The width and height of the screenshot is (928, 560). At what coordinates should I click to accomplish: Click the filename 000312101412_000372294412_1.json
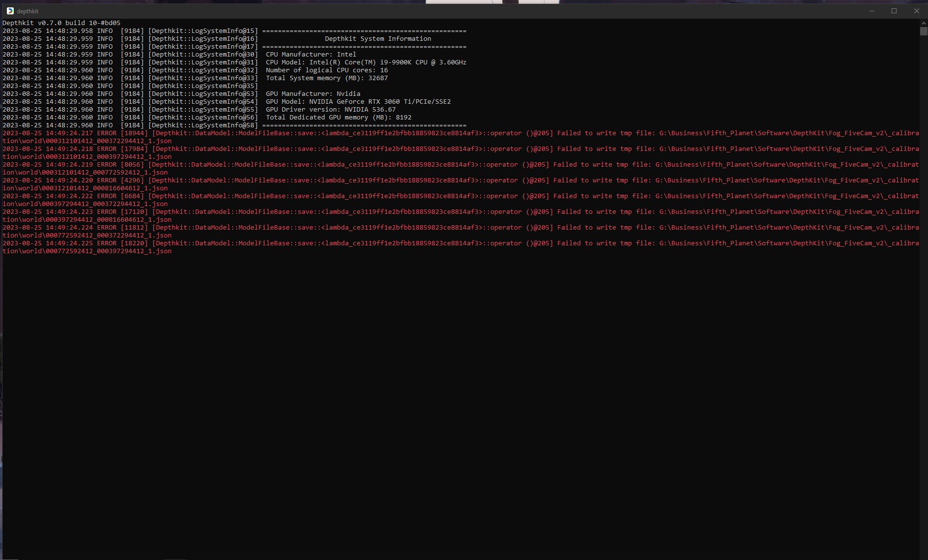coord(109,141)
